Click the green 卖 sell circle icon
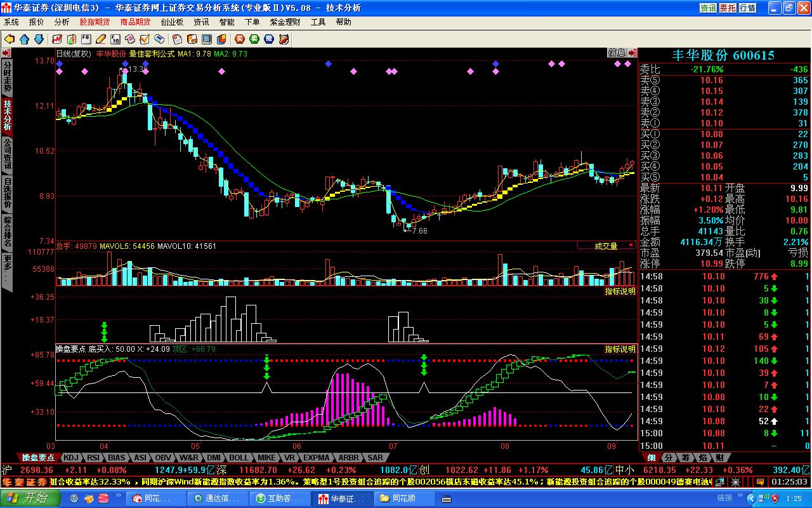The width and height of the screenshot is (812, 508). (x=254, y=39)
